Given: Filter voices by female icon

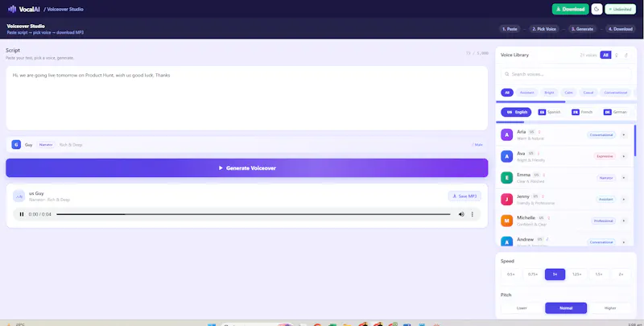Looking at the screenshot, I should pyautogui.click(x=616, y=55).
